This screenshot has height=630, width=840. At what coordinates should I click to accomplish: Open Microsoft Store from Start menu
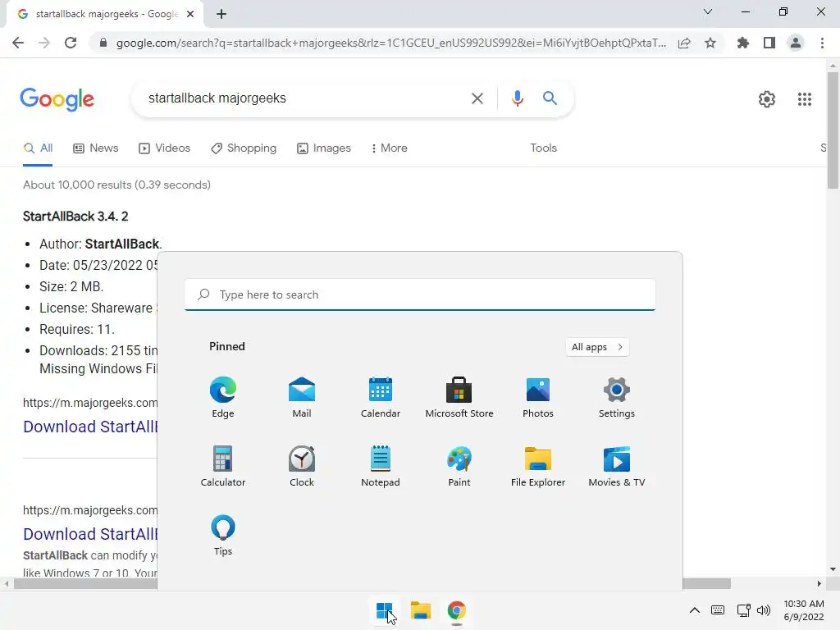pyautogui.click(x=459, y=397)
